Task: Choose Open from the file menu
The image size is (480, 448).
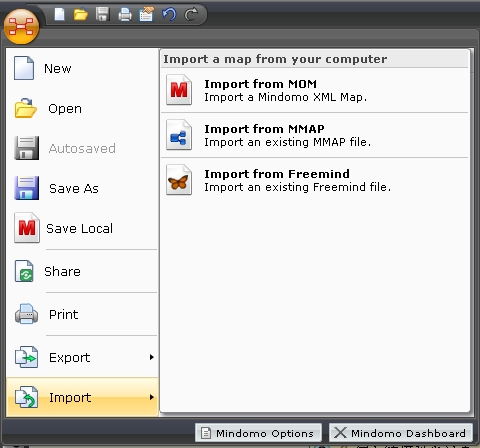Action: (x=82, y=108)
